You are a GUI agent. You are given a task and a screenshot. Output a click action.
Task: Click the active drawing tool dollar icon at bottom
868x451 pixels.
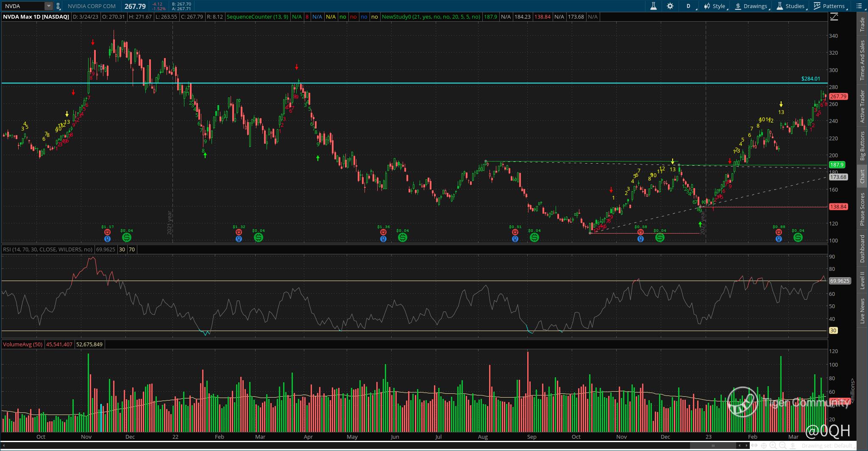(x=793, y=446)
